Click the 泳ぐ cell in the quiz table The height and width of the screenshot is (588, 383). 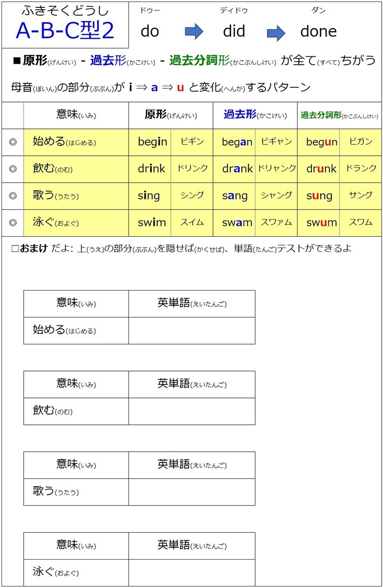(76, 573)
